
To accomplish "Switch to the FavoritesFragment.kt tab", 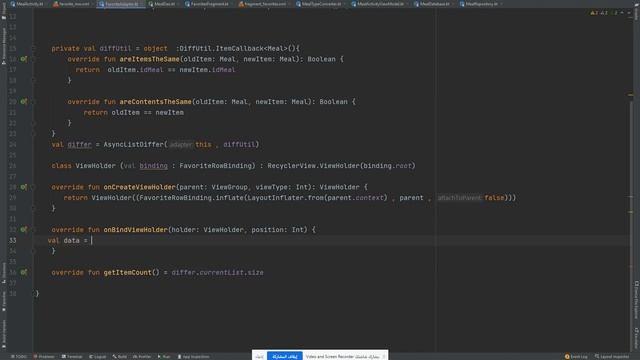I will pyautogui.click(x=207, y=4).
